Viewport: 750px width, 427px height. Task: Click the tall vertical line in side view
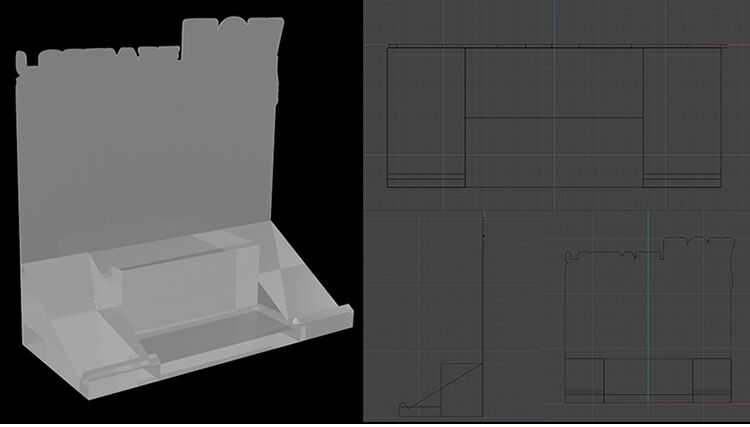click(483, 300)
